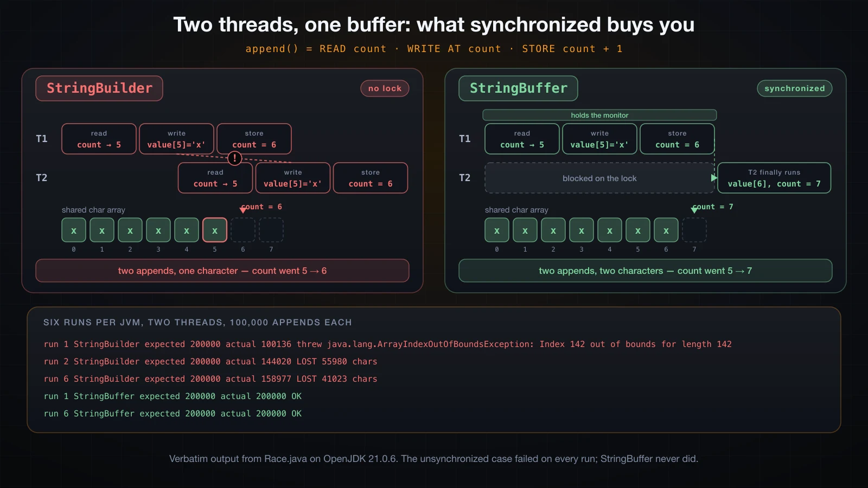868x488 pixels.
Task: Select StringBuilder T1 "store count = 6" box
Action: point(254,139)
